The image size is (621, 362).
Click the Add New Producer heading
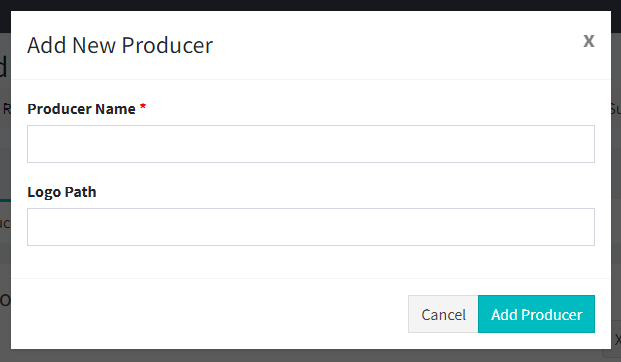pyautogui.click(x=120, y=45)
